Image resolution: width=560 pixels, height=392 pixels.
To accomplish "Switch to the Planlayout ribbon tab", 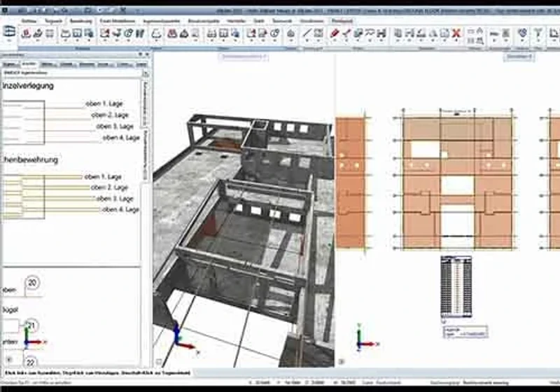I will (342, 21).
